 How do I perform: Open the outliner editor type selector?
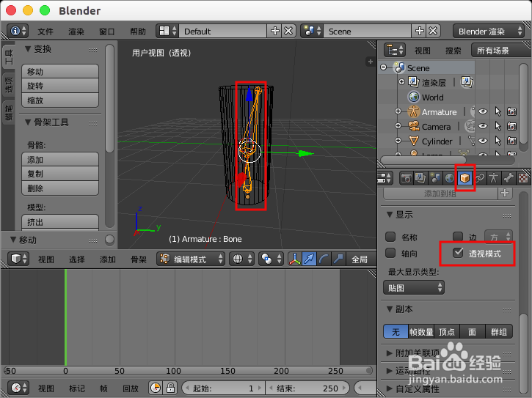[x=395, y=50]
